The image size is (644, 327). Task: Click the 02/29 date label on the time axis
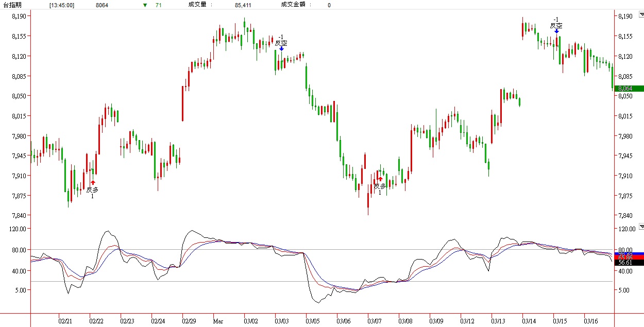coord(189,321)
